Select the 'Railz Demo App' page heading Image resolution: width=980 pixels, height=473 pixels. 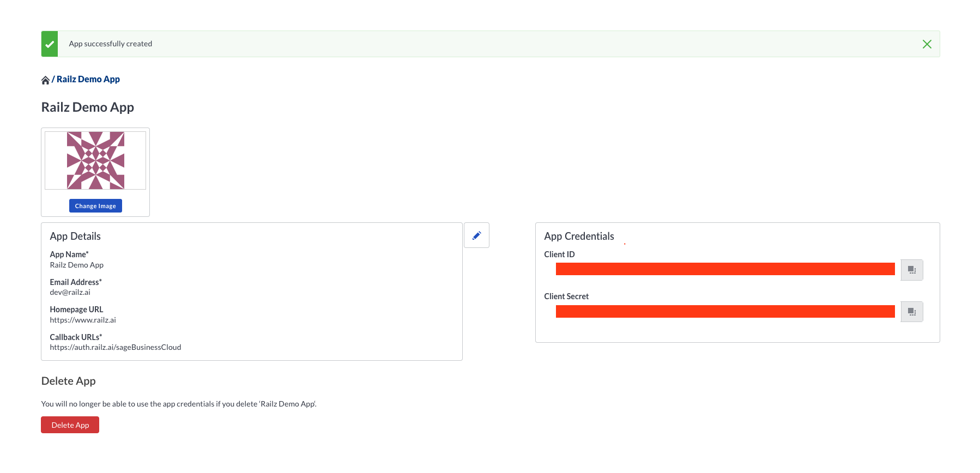click(x=88, y=107)
